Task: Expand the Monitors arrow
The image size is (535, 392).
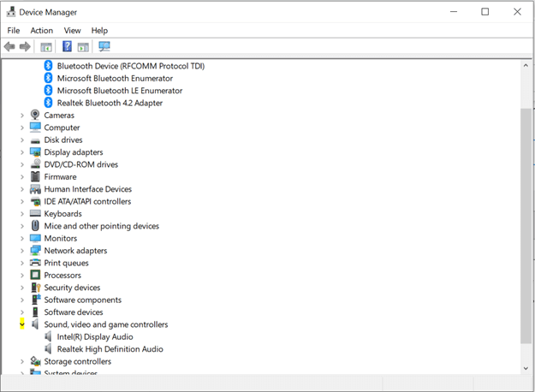Action: 22,239
